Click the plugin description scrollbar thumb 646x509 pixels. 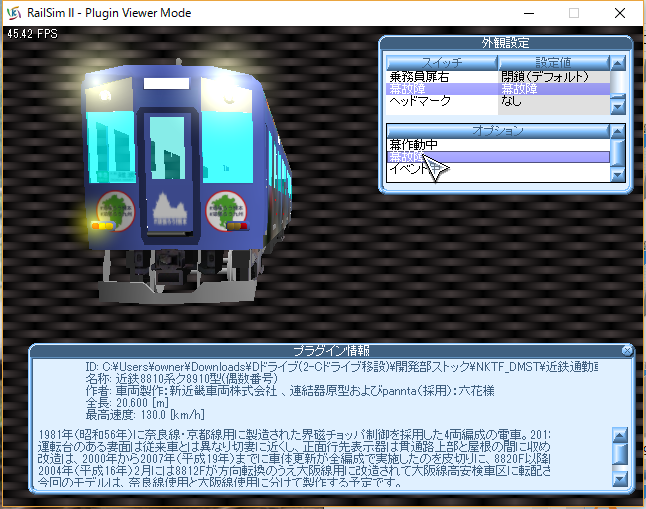pos(620,454)
